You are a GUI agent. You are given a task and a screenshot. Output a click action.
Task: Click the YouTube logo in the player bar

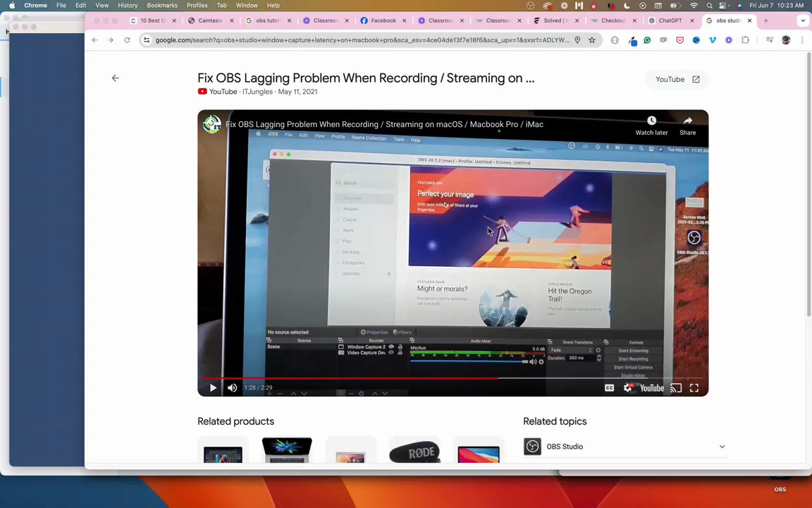(651, 388)
